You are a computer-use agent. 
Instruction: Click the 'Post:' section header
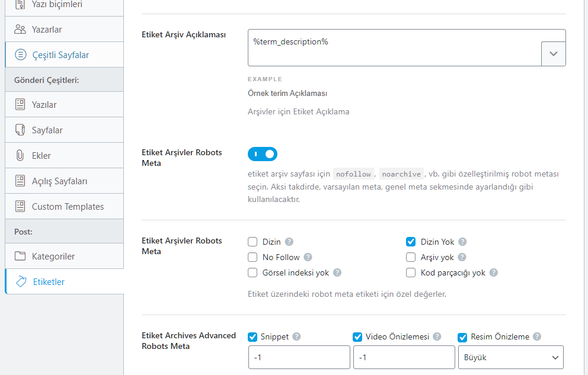[23, 232]
